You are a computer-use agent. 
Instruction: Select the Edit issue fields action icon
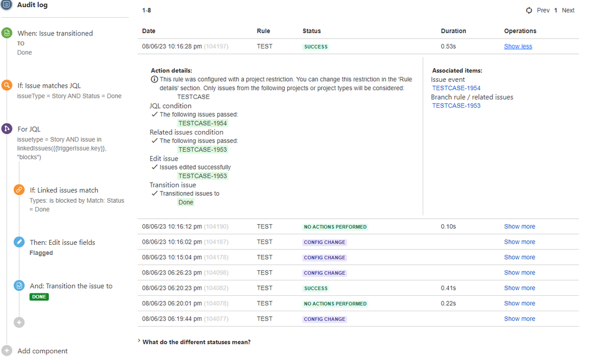(19, 242)
